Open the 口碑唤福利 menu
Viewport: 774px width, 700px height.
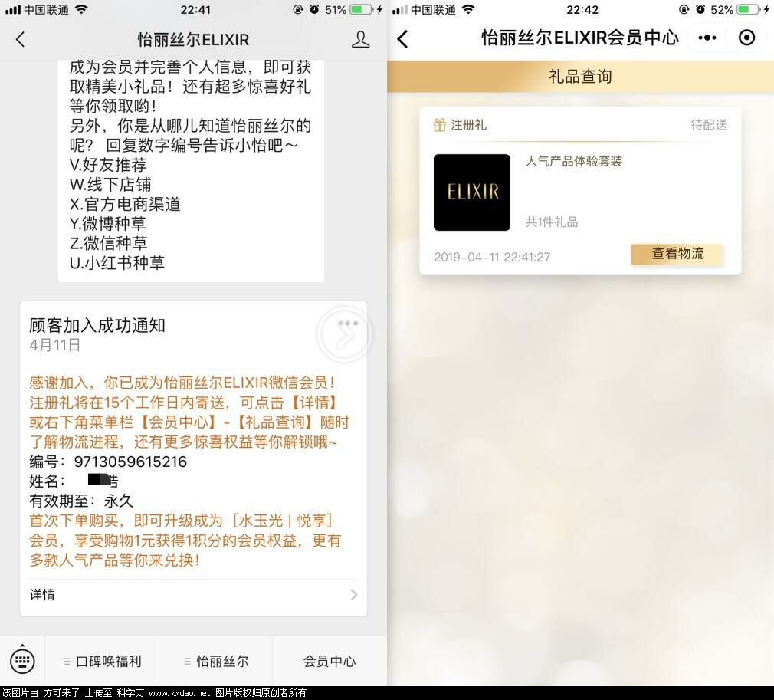coord(103,661)
